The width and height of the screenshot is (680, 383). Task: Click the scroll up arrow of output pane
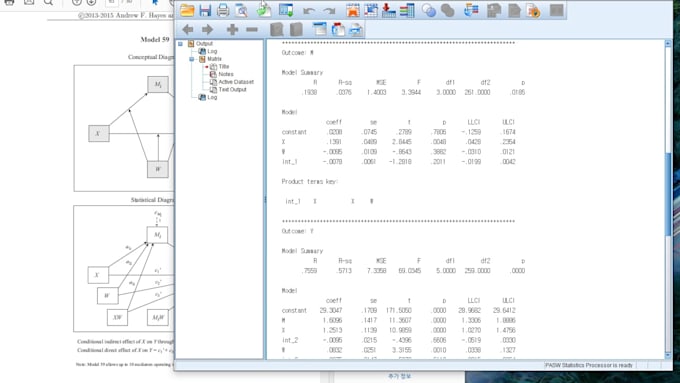[668, 43]
